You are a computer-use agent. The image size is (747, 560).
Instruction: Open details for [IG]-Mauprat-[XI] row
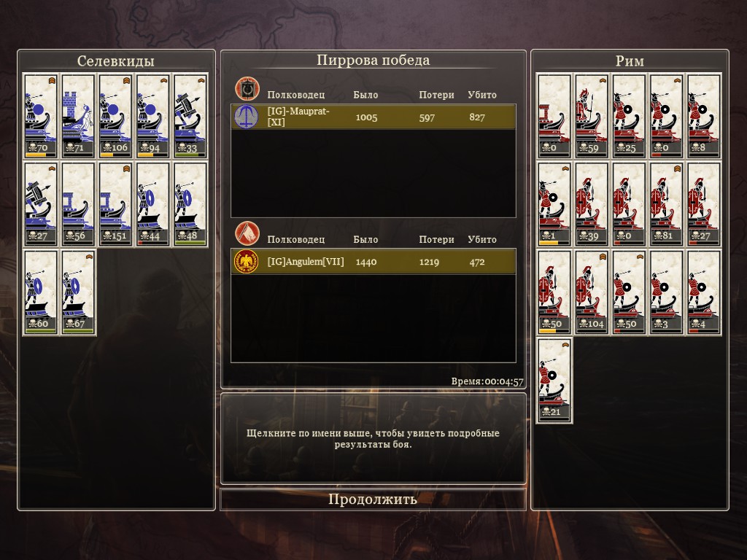[373, 117]
